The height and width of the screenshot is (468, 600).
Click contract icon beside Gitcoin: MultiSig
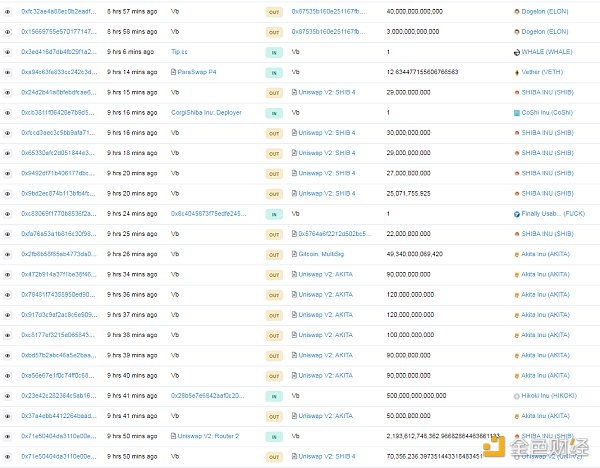pyautogui.click(x=294, y=254)
